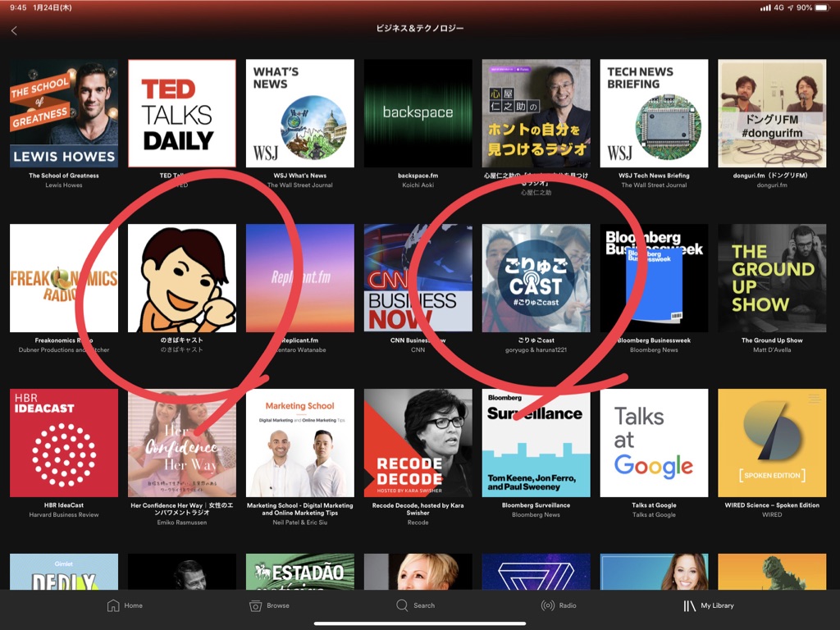Click 'Harvard Business Review' author text
The height and width of the screenshot is (630, 840).
pyautogui.click(x=64, y=515)
